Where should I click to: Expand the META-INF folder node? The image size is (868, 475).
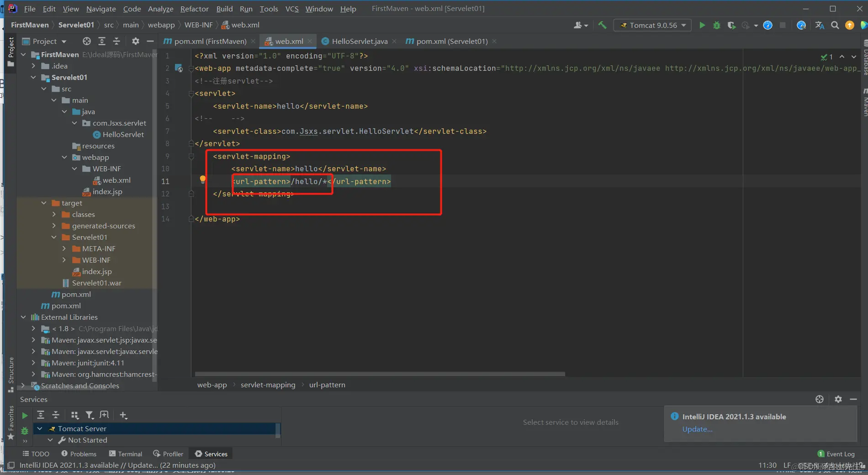click(x=64, y=249)
